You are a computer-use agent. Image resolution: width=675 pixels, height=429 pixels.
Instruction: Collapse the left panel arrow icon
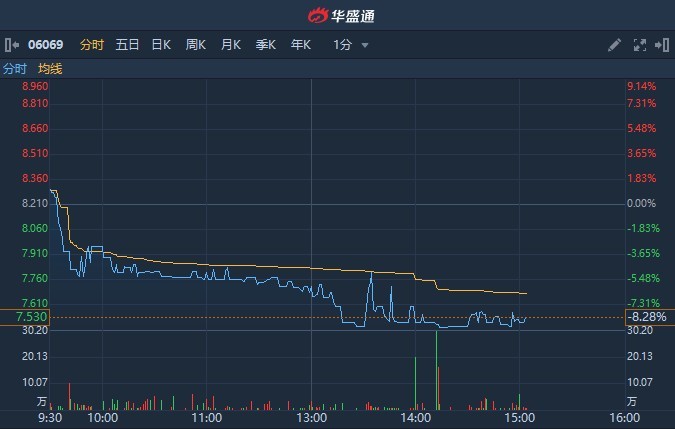[12, 45]
